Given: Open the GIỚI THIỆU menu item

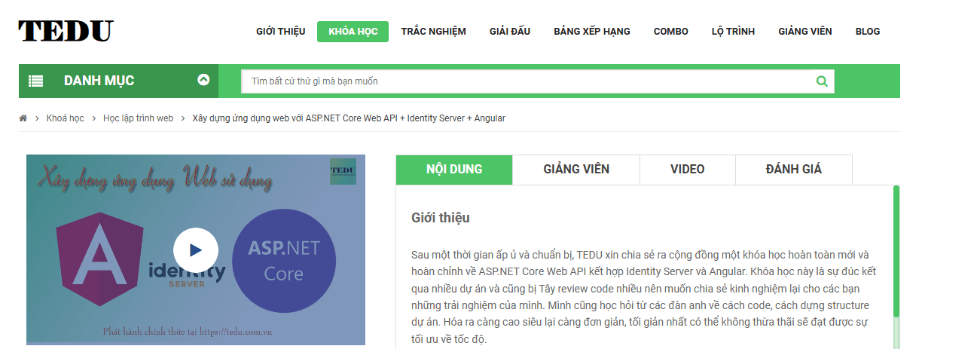Looking at the screenshot, I should [281, 32].
